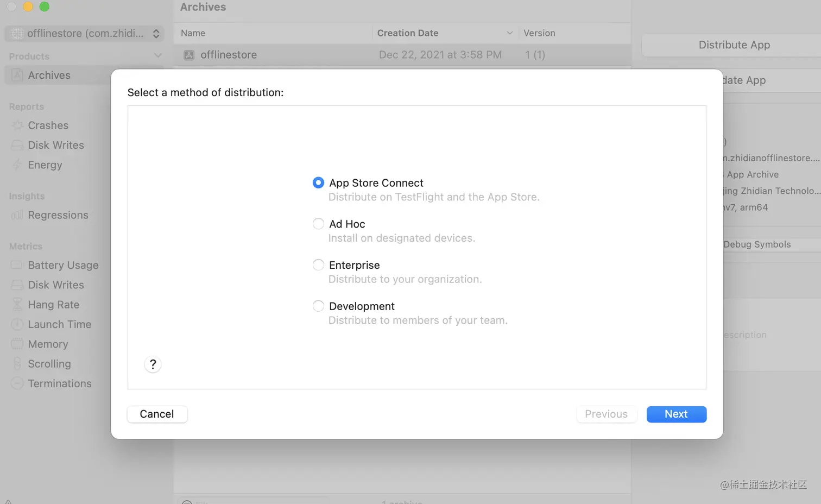Open Crashes report in sidebar
Screen dimensions: 821x504
tap(48, 125)
